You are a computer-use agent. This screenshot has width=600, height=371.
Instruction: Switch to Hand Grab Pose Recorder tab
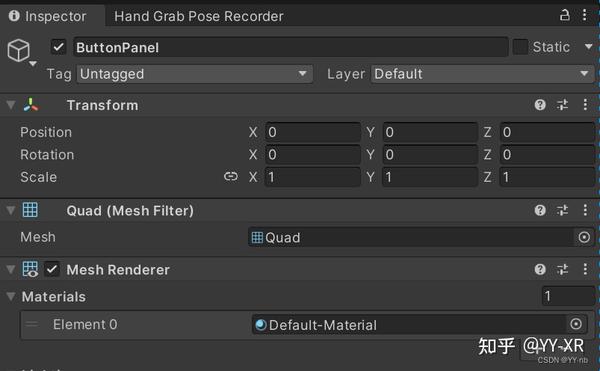click(x=199, y=16)
